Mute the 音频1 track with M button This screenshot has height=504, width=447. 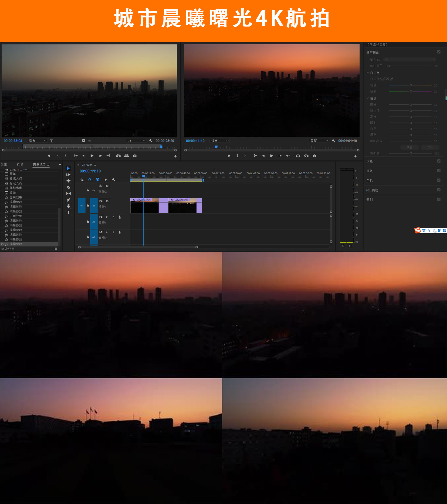point(107,217)
